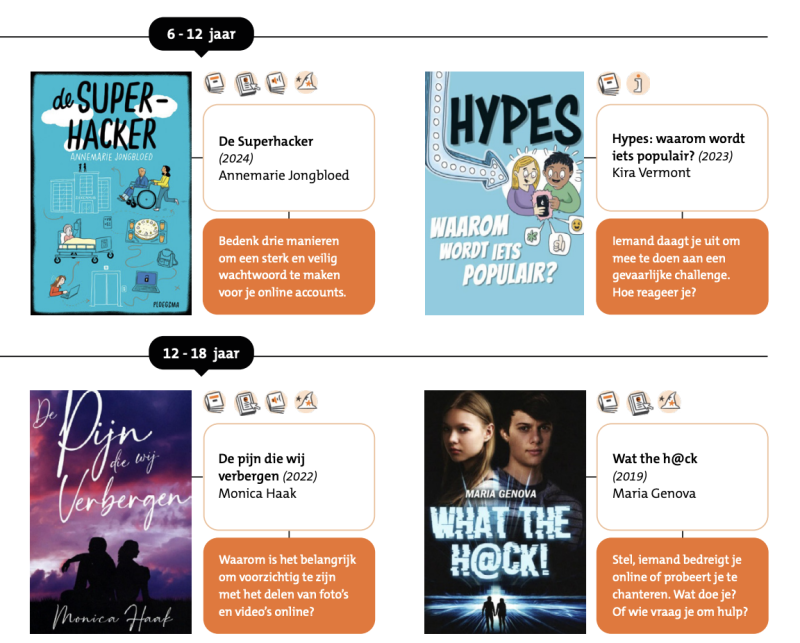Image resolution: width=800 pixels, height=643 pixels.
Task: Click the e-book icon above Wat the h@ck
Action: pyautogui.click(x=640, y=403)
